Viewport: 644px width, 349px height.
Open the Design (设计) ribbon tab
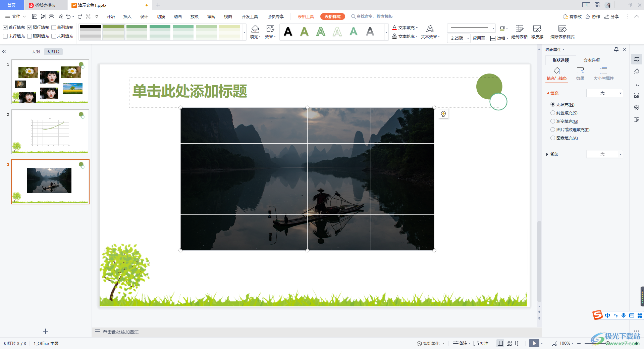point(144,16)
